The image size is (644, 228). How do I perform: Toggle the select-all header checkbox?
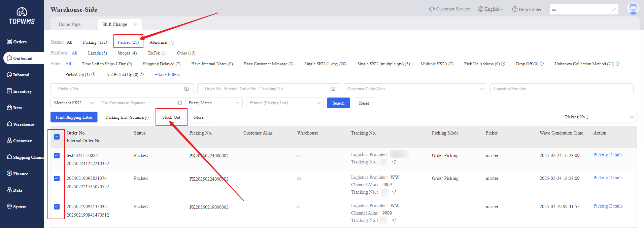[57, 137]
